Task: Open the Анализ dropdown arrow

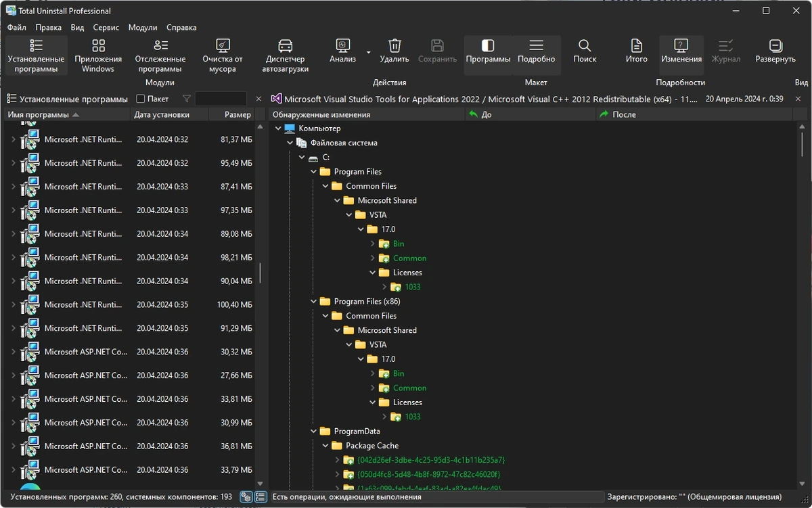Action: 369,51
